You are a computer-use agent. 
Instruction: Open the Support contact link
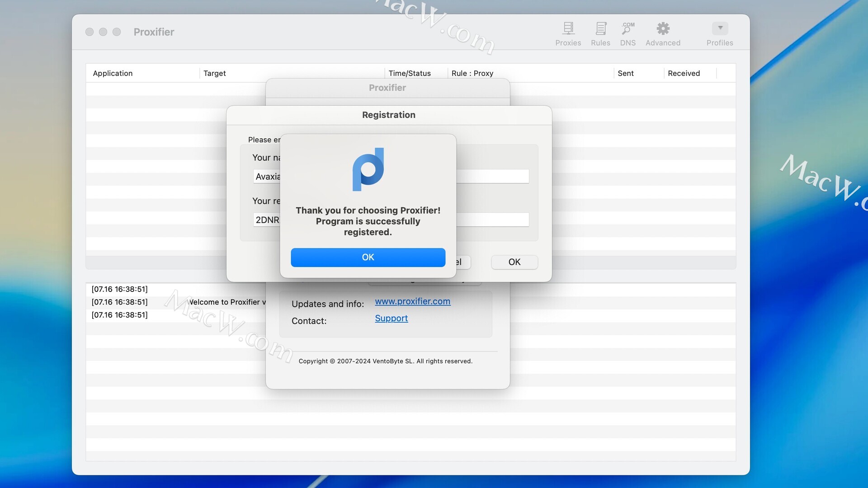coord(391,319)
